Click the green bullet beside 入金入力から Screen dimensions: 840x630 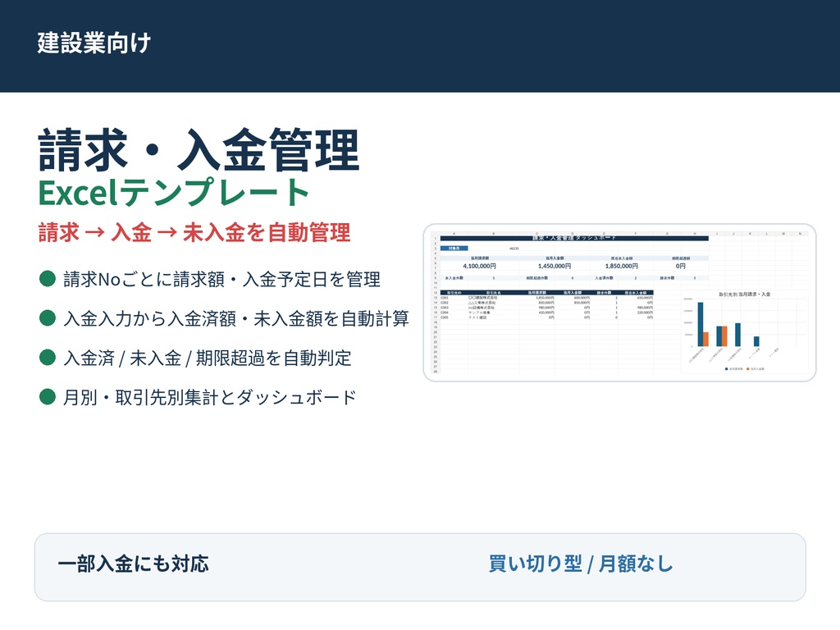[48, 317]
